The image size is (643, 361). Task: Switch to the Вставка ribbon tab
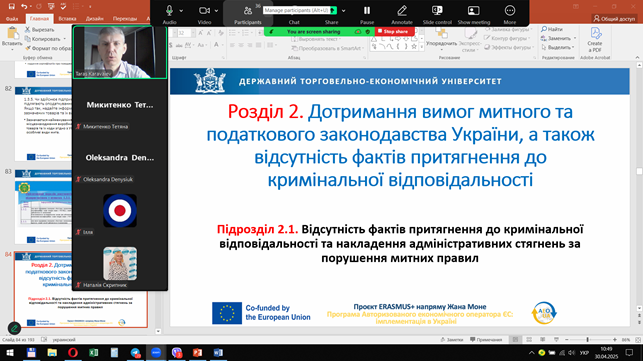point(67,18)
